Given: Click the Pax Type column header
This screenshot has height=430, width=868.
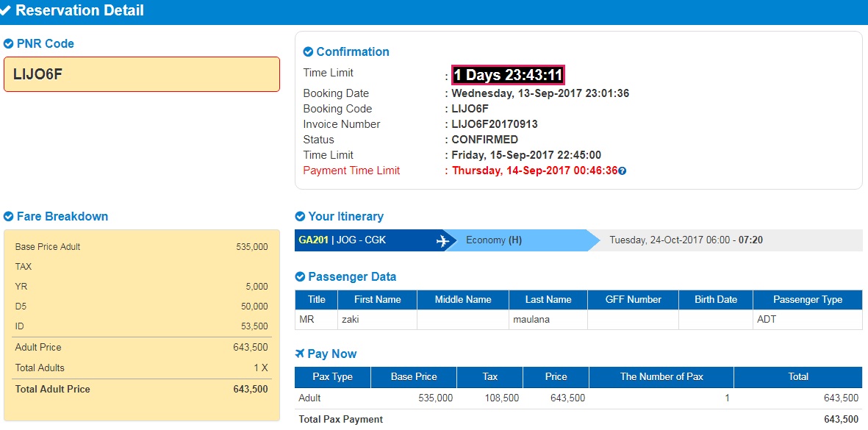Looking at the screenshot, I should pos(332,377).
